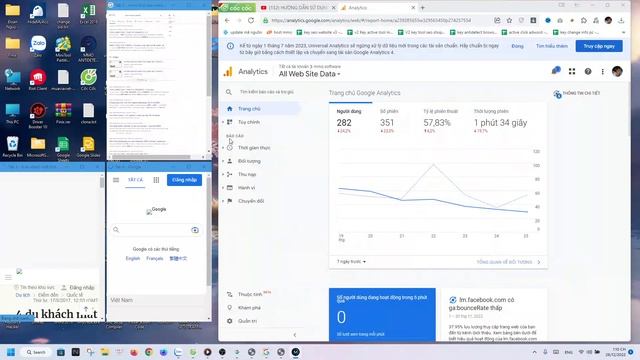Expand Thu nạp report section

tap(247, 174)
